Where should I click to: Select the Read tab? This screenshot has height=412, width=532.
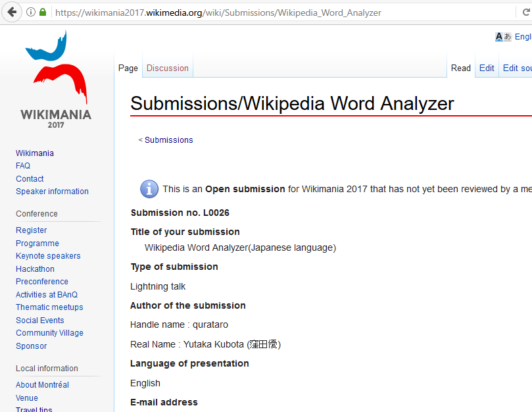(461, 68)
